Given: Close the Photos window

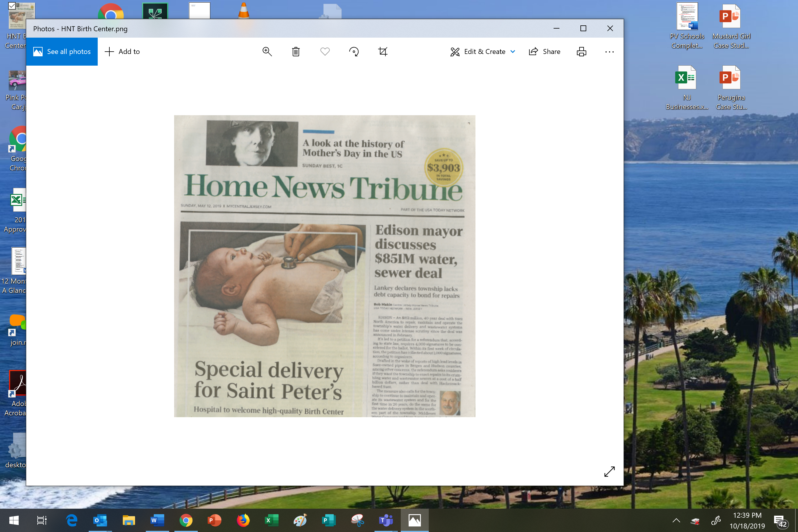Looking at the screenshot, I should [x=610, y=29].
